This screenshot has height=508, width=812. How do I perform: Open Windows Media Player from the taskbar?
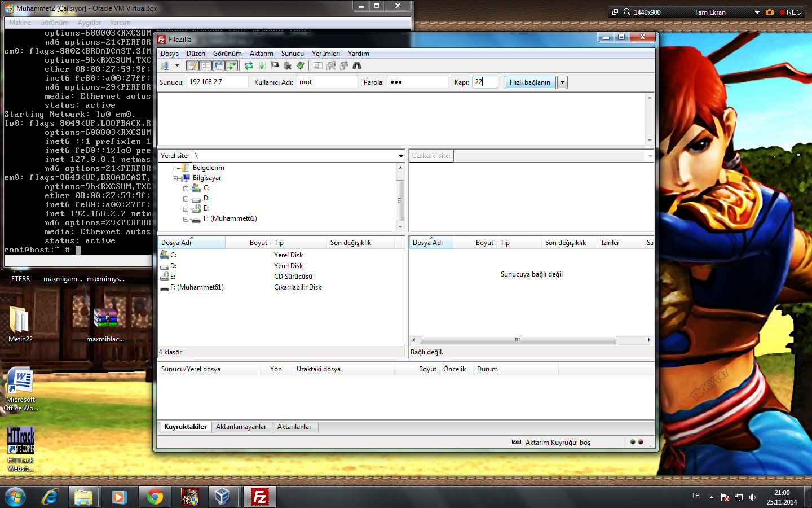[x=119, y=497]
